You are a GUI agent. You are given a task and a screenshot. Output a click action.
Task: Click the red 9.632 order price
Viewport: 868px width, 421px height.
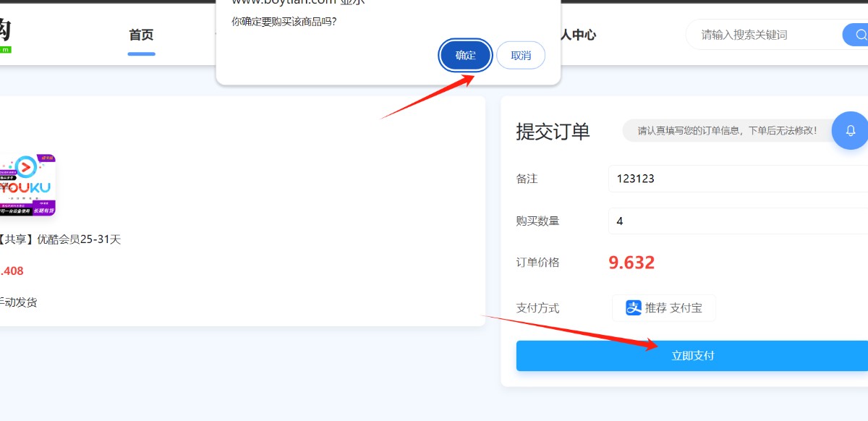631,263
